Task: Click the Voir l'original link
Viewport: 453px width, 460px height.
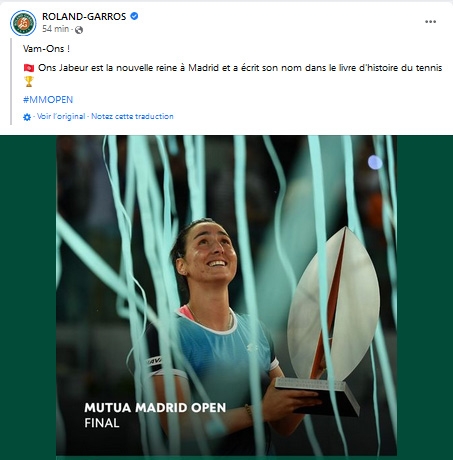Action: click(x=61, y=116)
